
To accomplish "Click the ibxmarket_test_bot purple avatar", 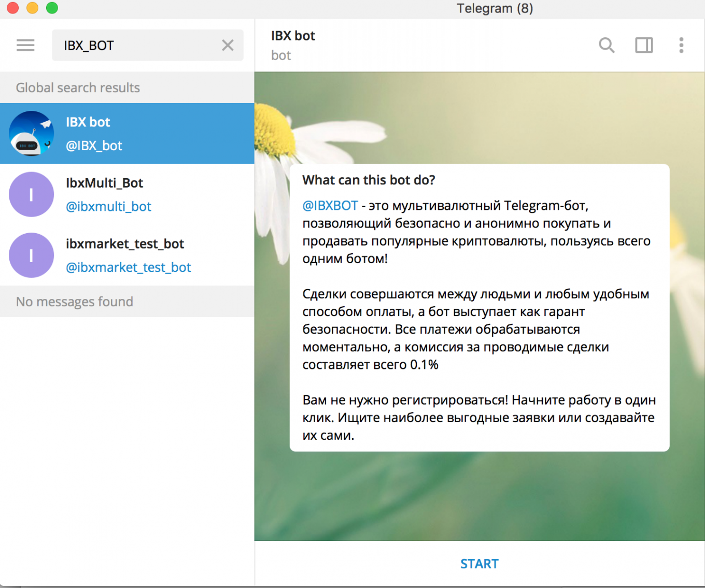I will pyautogui.click(x=32, y=255).
